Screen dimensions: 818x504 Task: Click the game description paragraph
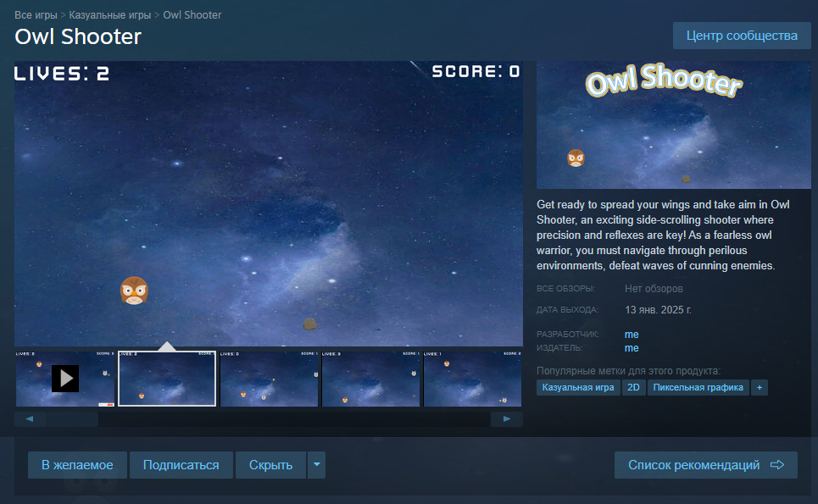tap(663, 235)
